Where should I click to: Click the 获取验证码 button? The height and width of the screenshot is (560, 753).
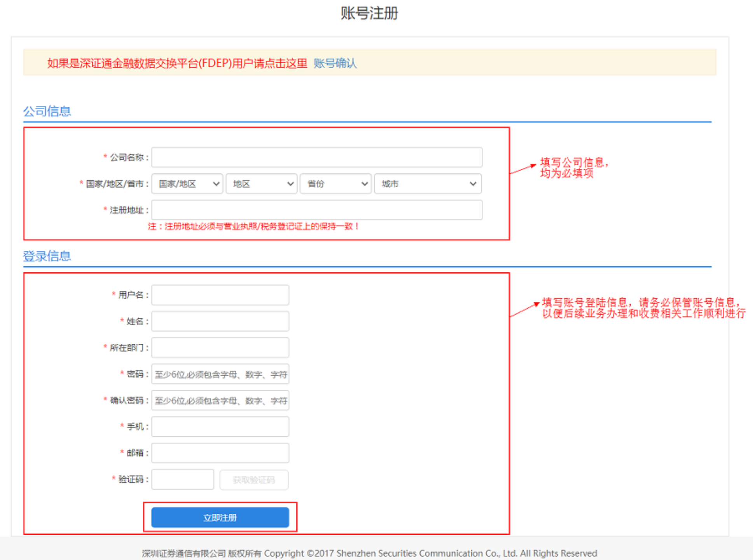click(x=254, y=479)
